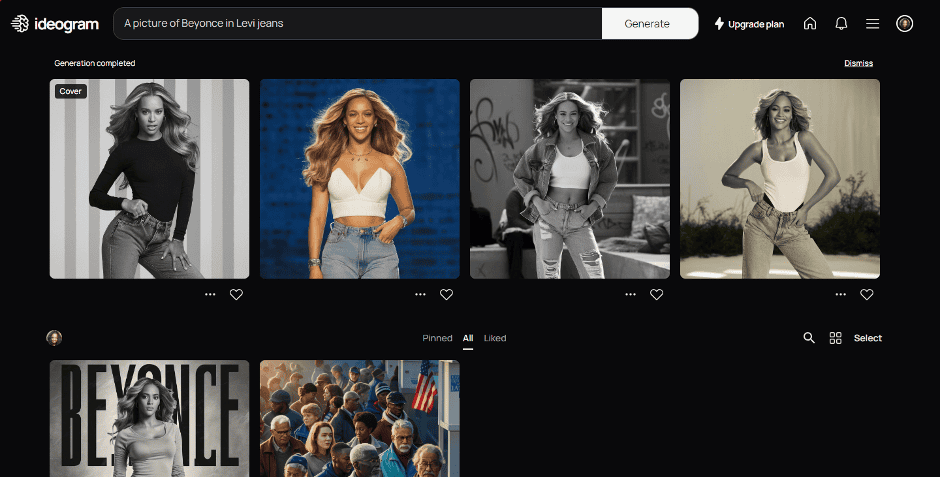Image resolution: width=940 pixels, height=477 pixels.
Task: Like the graffiti denim jacket image
Action: pyautogui.click(x=656, y=294)
